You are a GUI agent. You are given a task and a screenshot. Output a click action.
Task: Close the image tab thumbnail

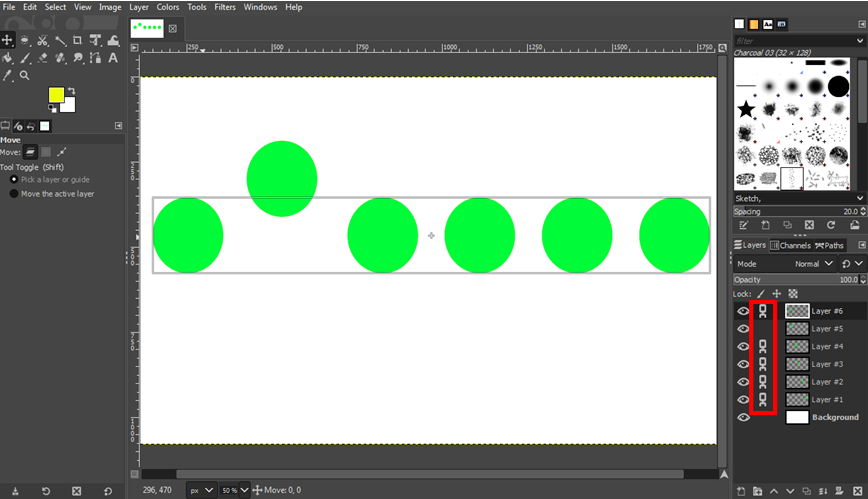(x=173, y=29)
